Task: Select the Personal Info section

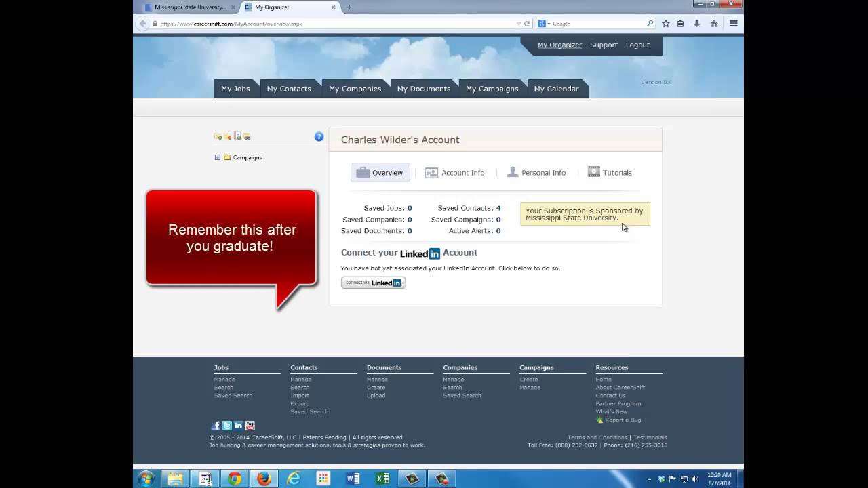Action: click(536, 173)
